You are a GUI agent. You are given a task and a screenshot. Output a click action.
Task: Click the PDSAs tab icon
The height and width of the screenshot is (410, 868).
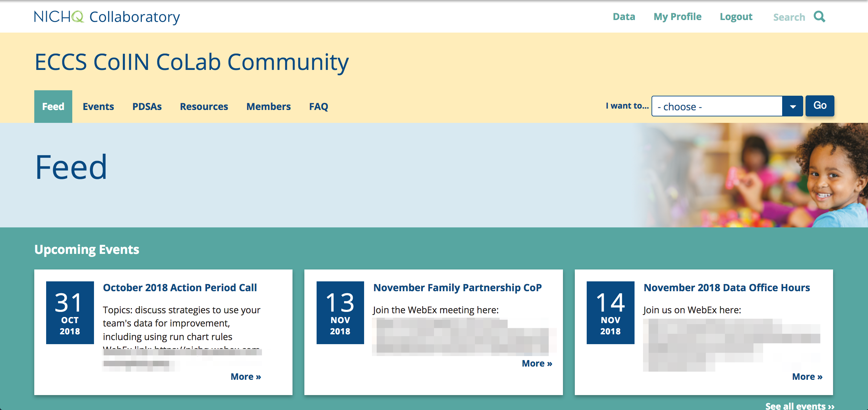tap(147, 106)
